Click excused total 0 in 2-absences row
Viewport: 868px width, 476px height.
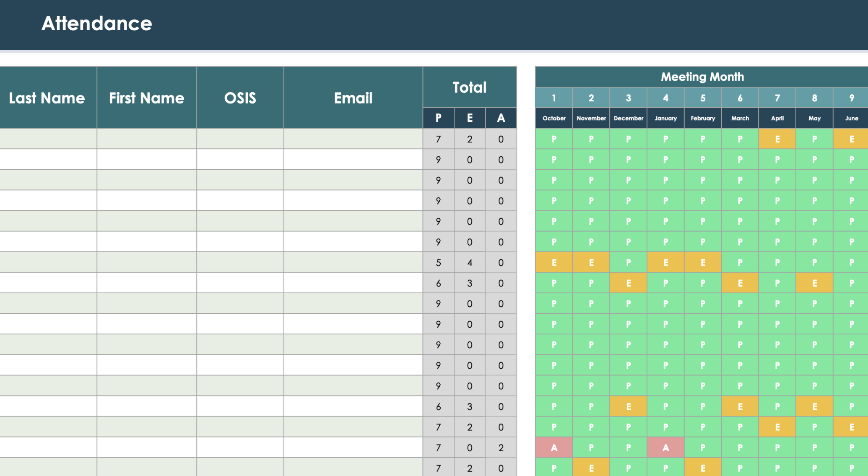tap(470, 448)
